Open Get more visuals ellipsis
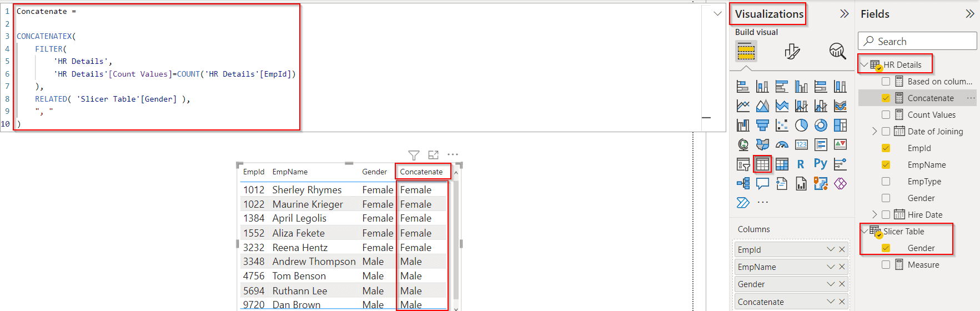The width and height of the screenshot is (980, 311). point(763,202)
